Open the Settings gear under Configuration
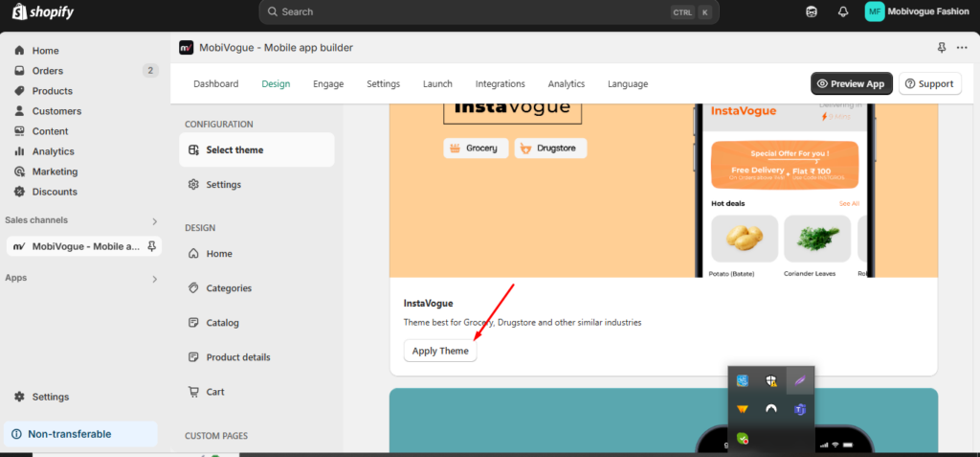The height and width of the screenshot is (457, 980). [193, 184]
